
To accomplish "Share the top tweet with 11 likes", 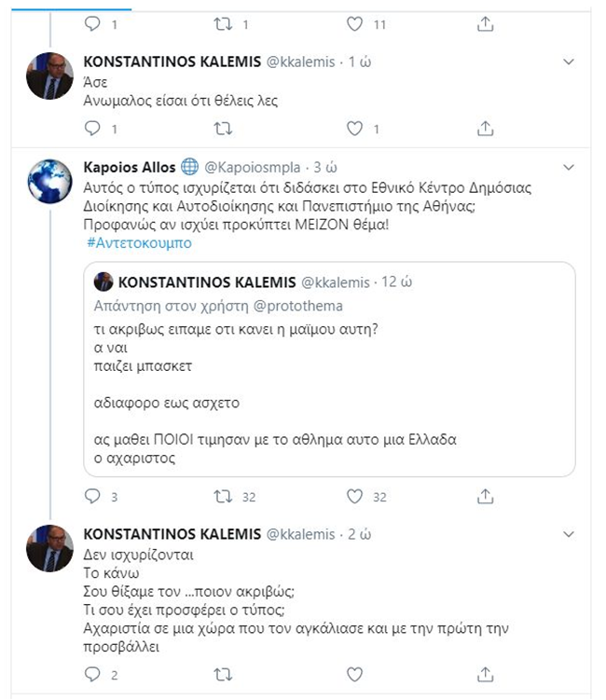I will (485, 21).
